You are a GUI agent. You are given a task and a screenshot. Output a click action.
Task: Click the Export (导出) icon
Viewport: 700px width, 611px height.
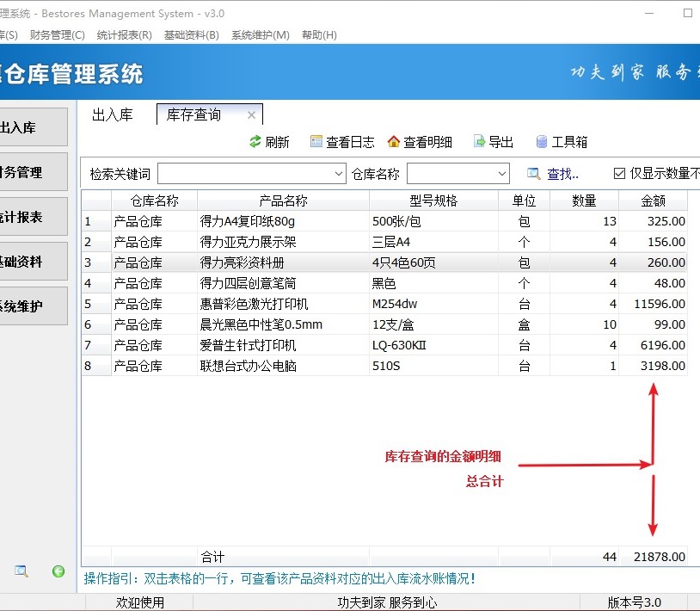(479, 142)
